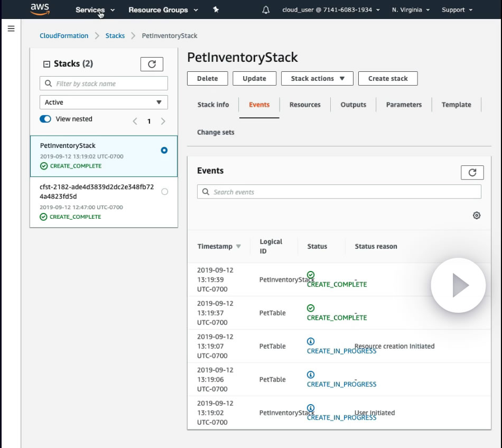
Task: Refresh the Events table
Action: tap(472, 172)
